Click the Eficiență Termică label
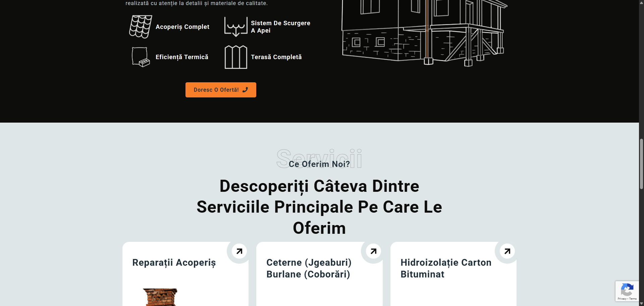 tap(182, 57)
